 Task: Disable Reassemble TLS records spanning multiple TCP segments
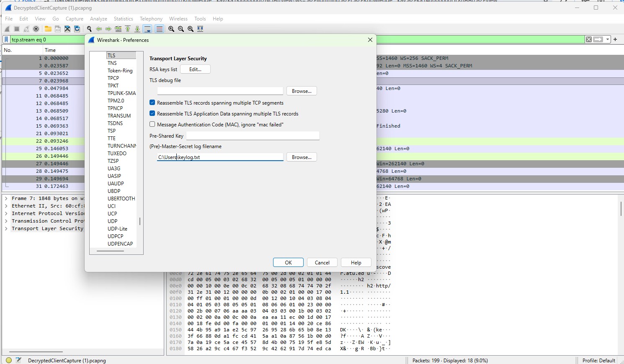[152, 103]
